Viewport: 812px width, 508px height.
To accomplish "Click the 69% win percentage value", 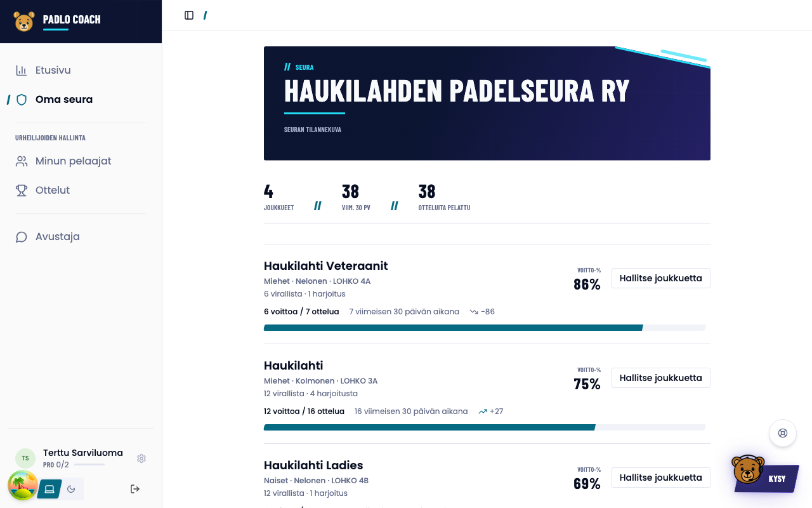I will pyautogui.click(x=587, y=484).
